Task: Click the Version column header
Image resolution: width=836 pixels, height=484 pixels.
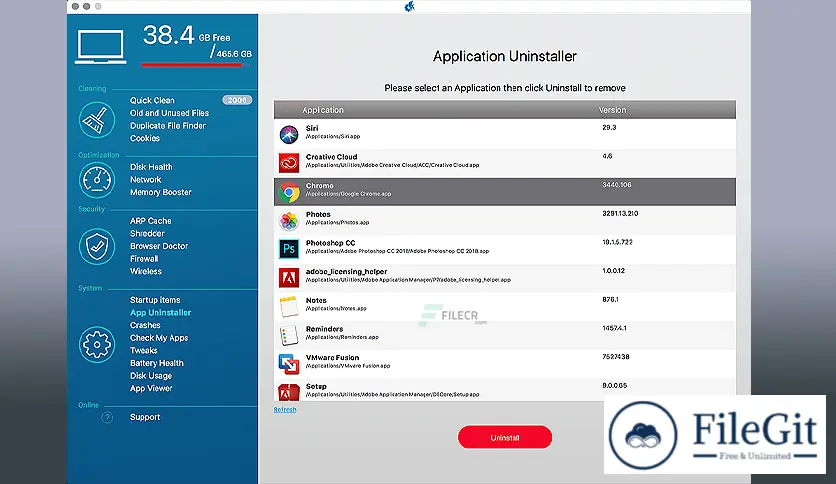Action: 612,110
